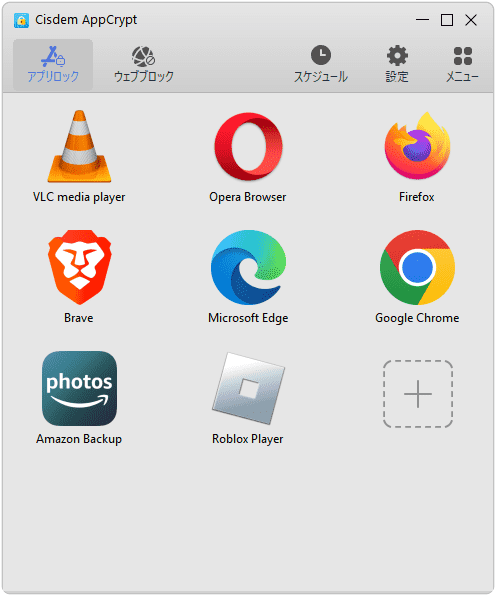
Task: Click the Cisdem AppCrypt title bar lock icon
Action: [x=21, y=20]
